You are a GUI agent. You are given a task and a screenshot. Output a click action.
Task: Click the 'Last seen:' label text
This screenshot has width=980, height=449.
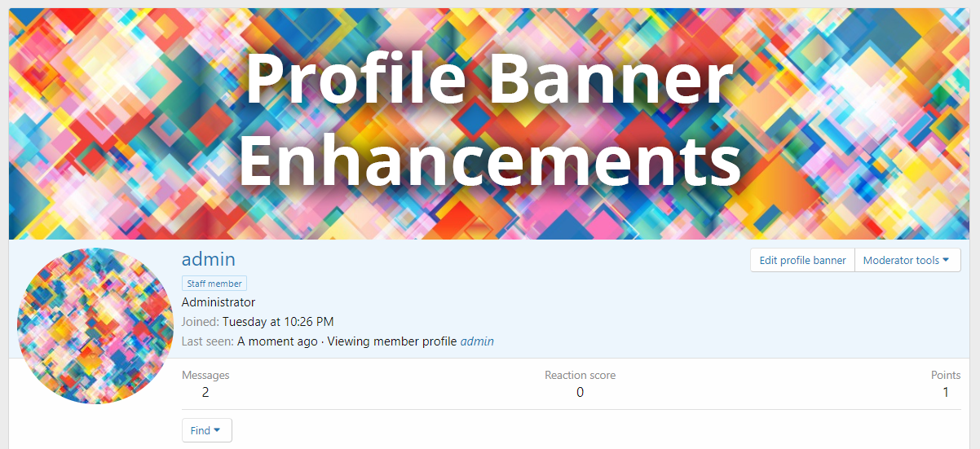(207, 341)
